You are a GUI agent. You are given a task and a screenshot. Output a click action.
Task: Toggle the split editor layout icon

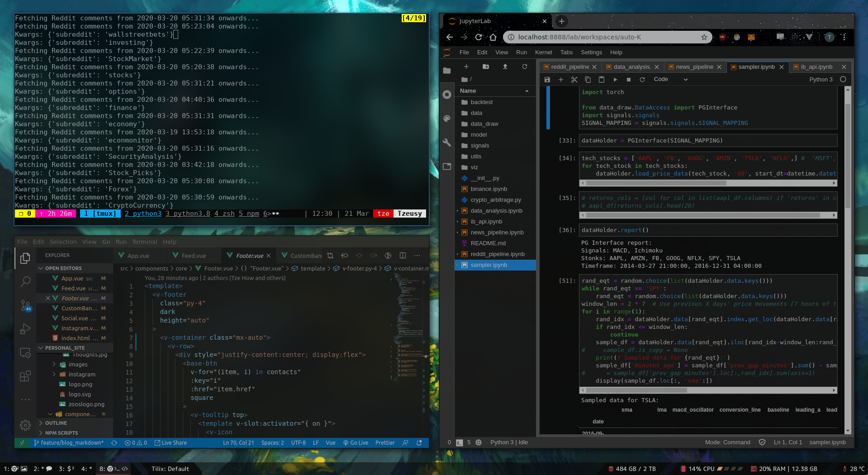(x=403, y=255)
